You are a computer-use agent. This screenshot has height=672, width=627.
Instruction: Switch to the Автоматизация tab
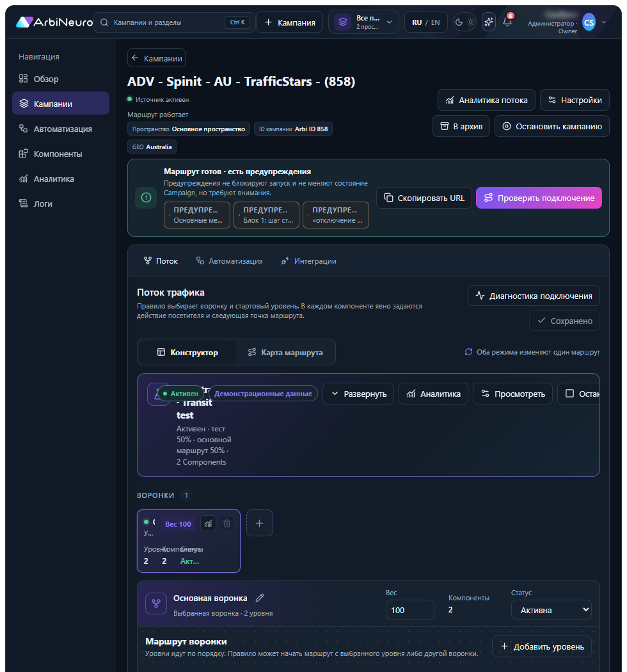(x=229, y=260)
